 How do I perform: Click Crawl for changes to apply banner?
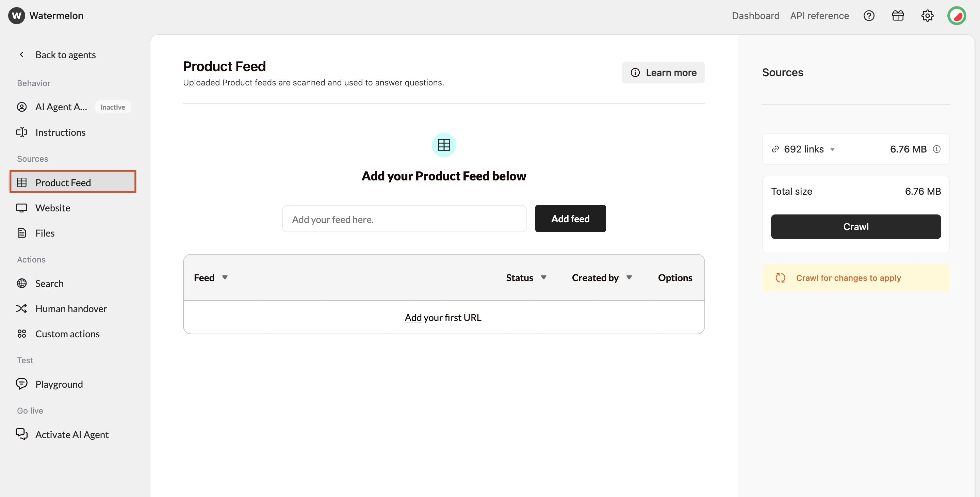pos(855,278)
